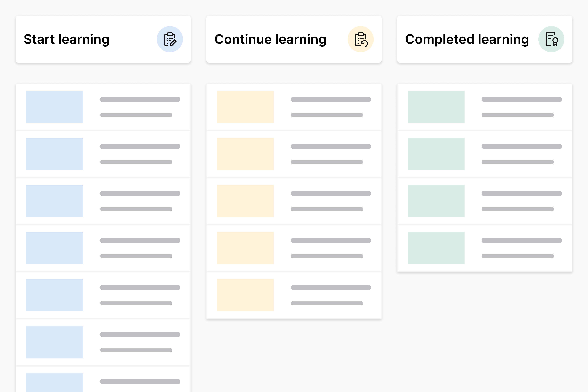The height and width of the screenshot is (392, 588).
Task: Select the second green completed thumbnail
Action: click(436, 154)
